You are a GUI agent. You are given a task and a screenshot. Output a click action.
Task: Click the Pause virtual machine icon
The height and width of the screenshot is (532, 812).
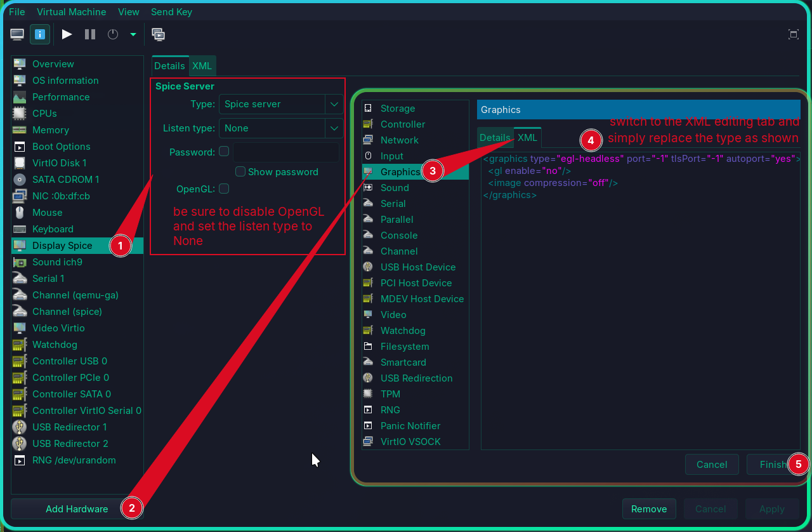(x=90, y=34)
